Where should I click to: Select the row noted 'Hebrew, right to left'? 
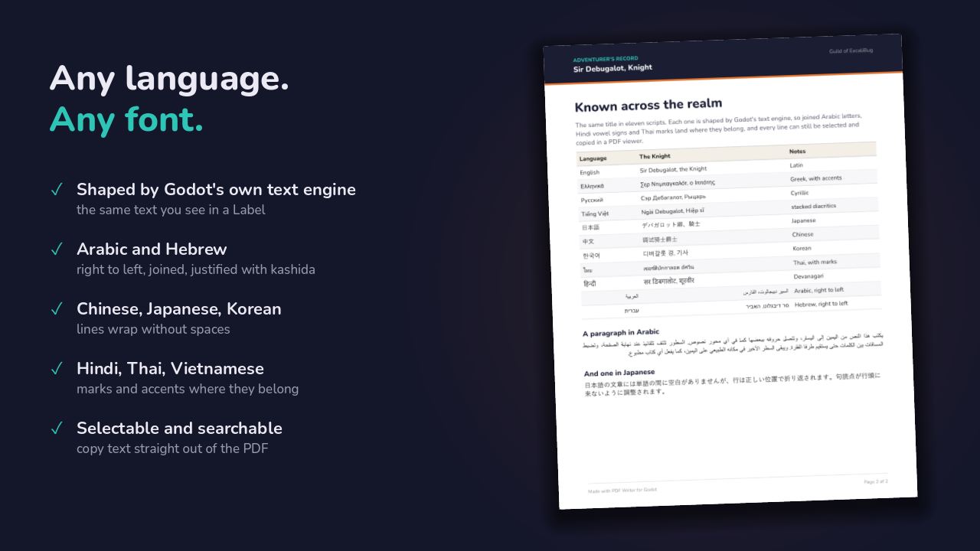tap(732, 308)
